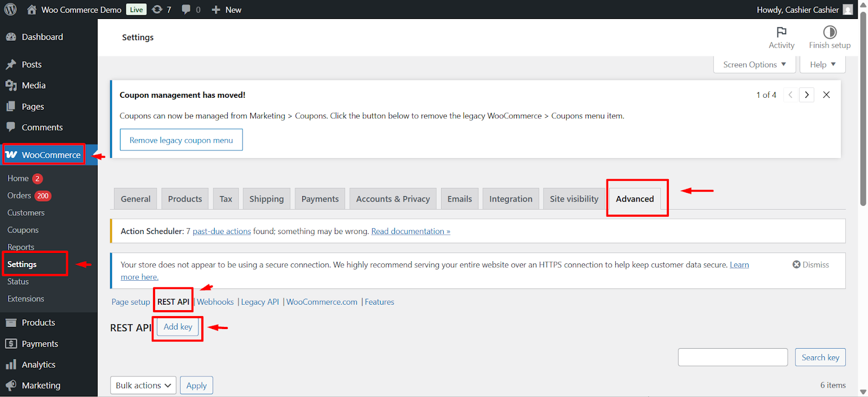Open the Emails tab
This screenshot has height=397, width=868.
pyautogui.click(x=459, y=199)
